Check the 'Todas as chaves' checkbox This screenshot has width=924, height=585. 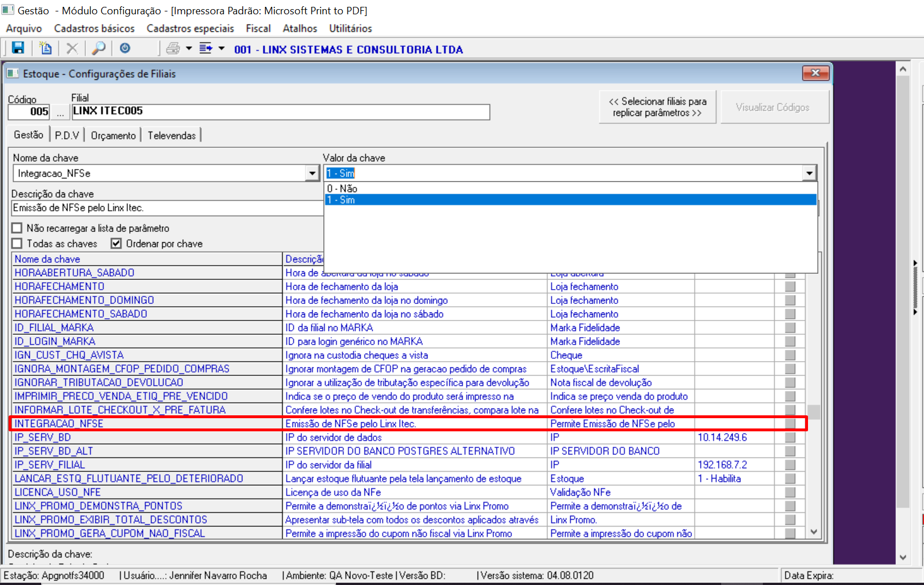(17, 243)
